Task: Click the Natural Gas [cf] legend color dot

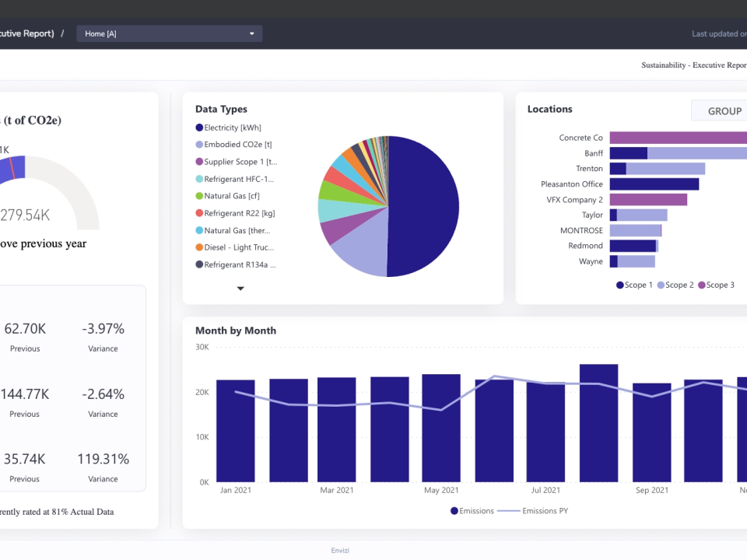Action: click(200, 196)
